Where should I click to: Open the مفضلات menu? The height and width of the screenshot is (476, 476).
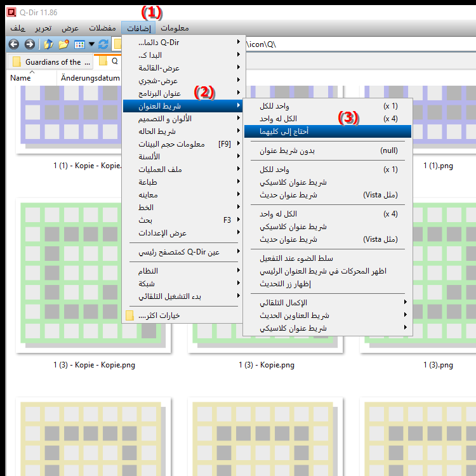[x=102, y=28]
